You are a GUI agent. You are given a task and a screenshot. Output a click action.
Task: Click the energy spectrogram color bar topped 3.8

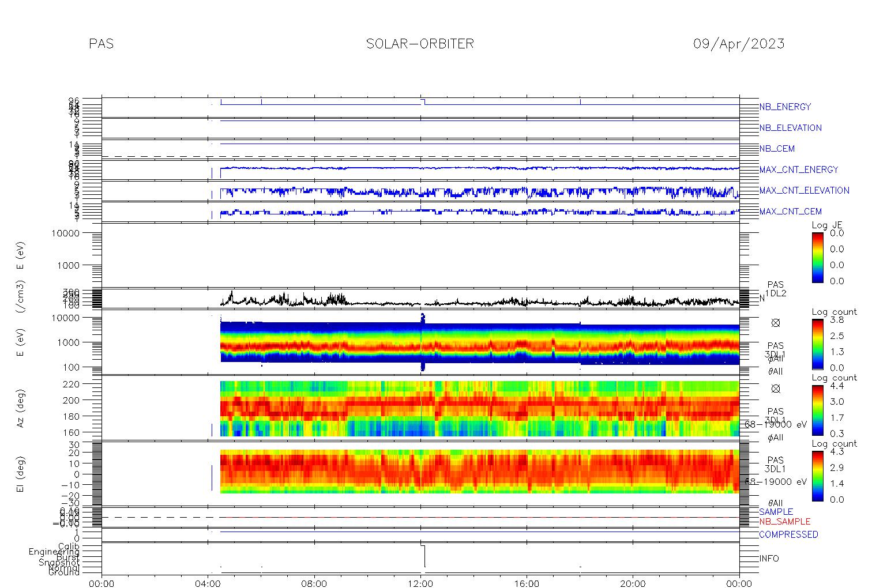tap(818, 344)
